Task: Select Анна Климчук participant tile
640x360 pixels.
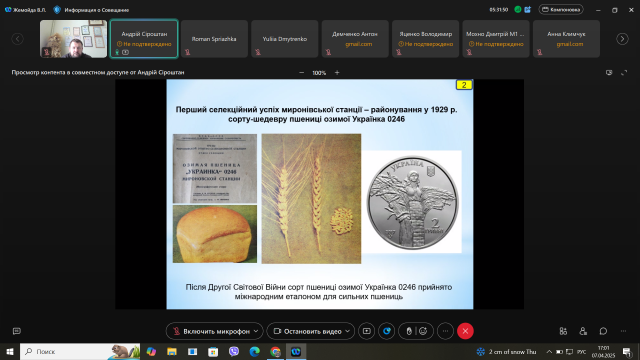Action: click(567, 39)
